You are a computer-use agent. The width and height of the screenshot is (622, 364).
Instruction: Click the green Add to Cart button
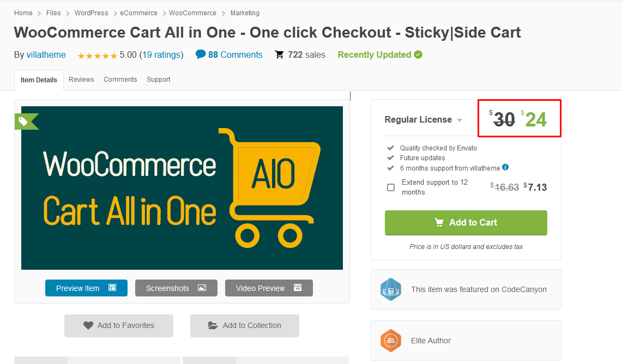tap(466, 222)
